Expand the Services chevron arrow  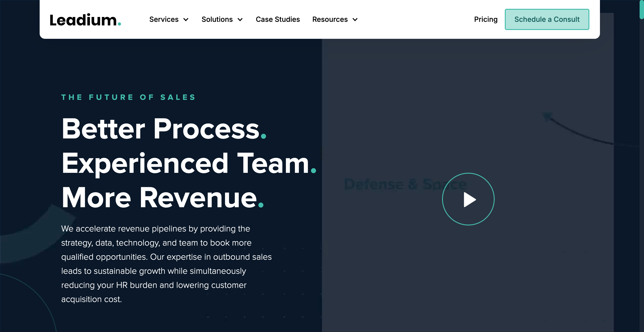(x=186, y=20)
